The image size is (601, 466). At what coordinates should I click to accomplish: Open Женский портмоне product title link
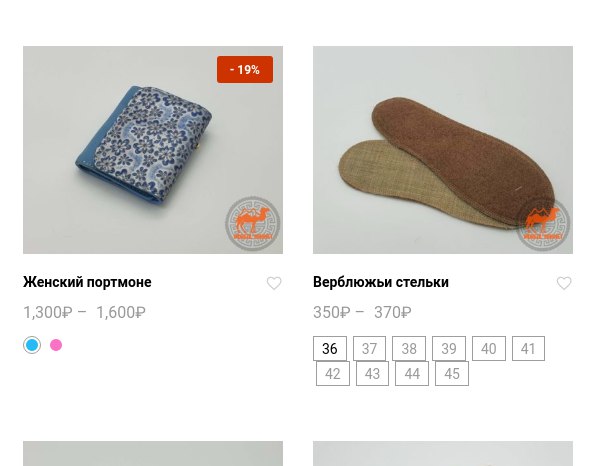click(x=87, y=282)
